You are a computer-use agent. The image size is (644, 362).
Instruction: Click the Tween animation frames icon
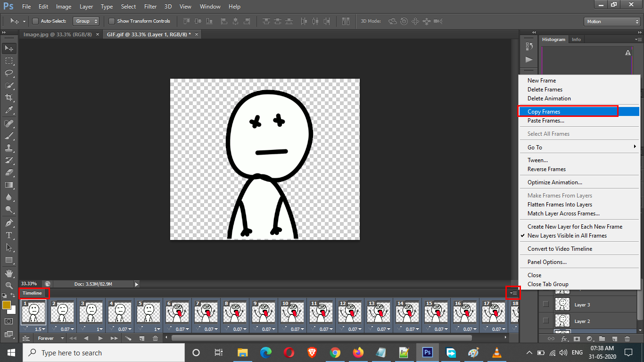(128, 338)
